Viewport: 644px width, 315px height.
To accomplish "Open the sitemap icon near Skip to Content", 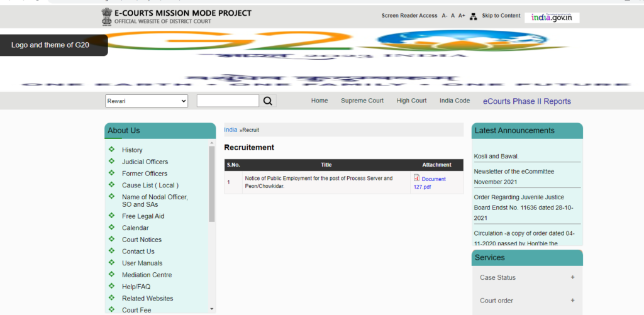I will click(474, 16).
